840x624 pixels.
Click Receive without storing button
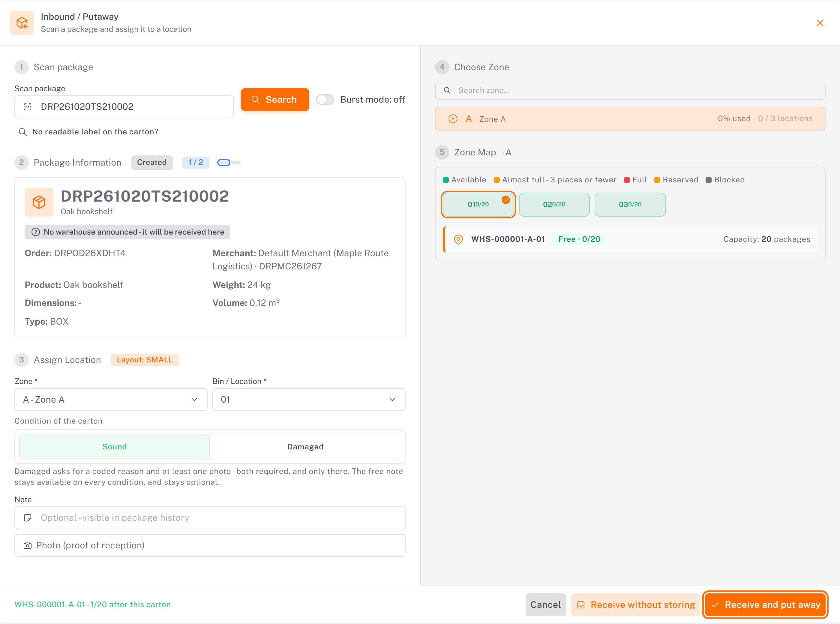pyautogui.click(x=636, y=605)
